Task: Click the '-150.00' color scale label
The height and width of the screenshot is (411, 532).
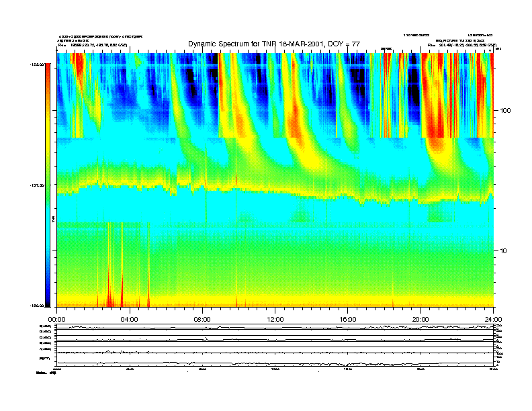Action: pos(37,306)
